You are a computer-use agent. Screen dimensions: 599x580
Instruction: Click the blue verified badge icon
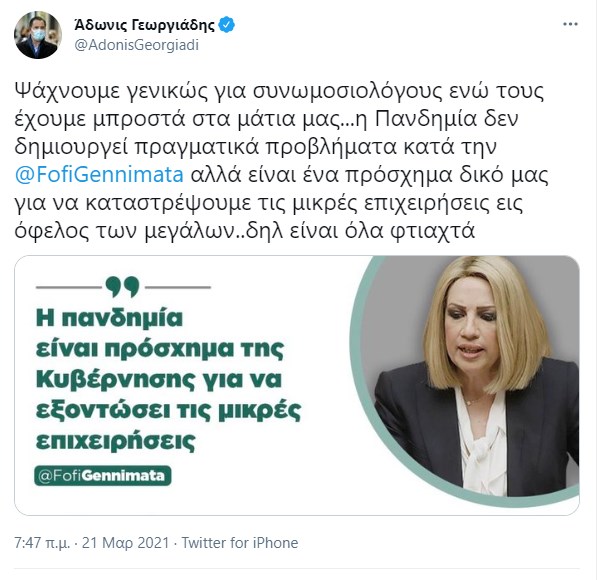pos(227,25)
